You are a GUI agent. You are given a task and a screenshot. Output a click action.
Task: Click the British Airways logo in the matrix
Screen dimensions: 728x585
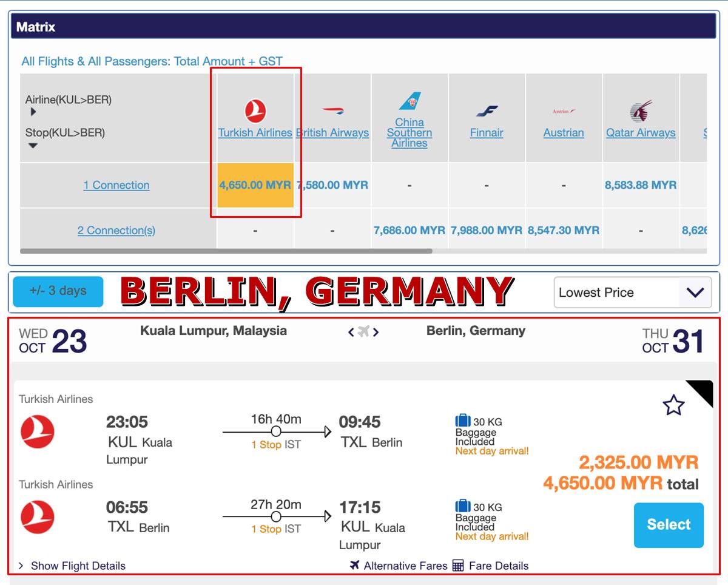(x=332, y=111)
